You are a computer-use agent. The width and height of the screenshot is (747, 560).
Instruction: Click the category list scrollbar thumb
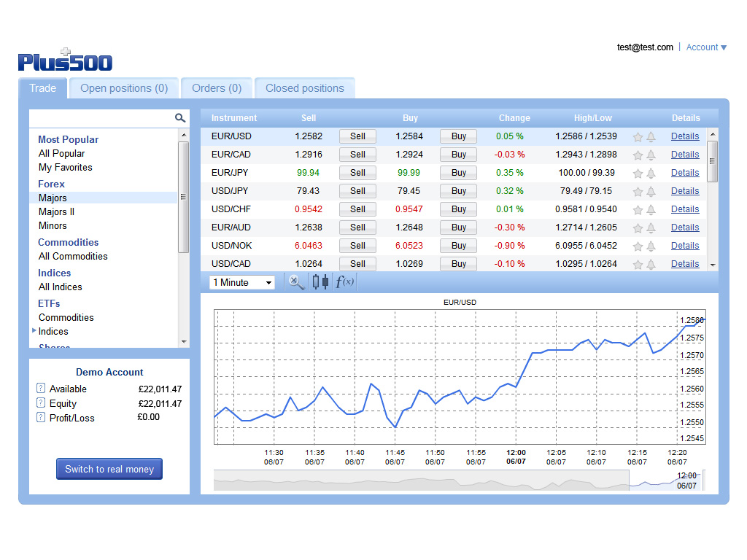click(x=183, y=197)
